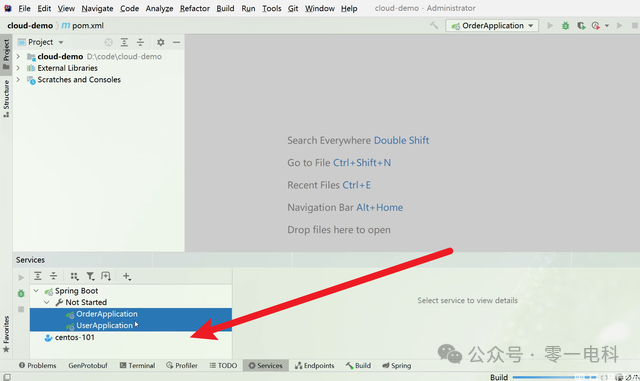The image size is (640, 381).
Task: Open the Git menu
Action: click(293, 8)
